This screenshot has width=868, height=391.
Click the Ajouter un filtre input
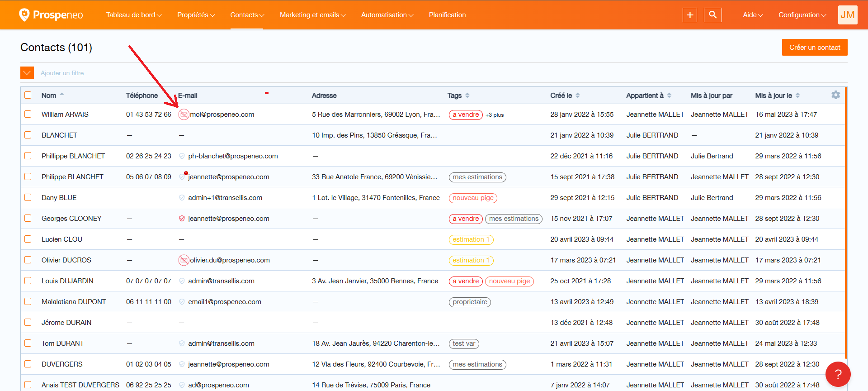(x=62, y=73)
